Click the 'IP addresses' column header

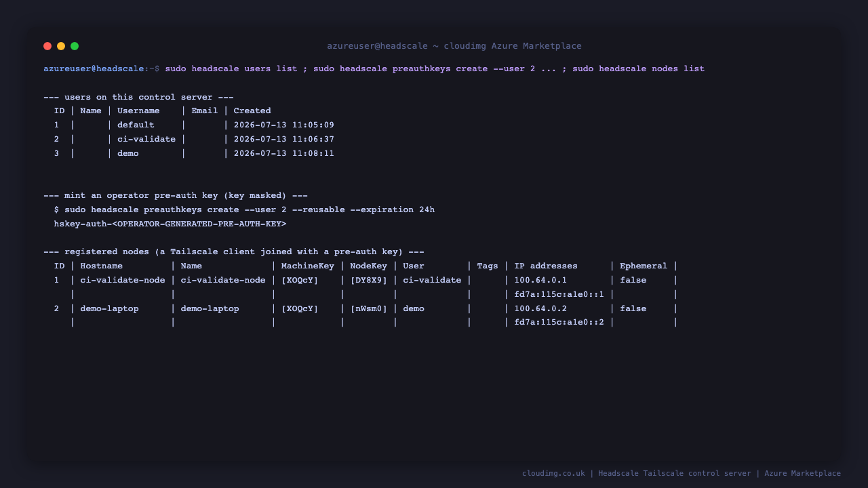click(x=546, y=266)
